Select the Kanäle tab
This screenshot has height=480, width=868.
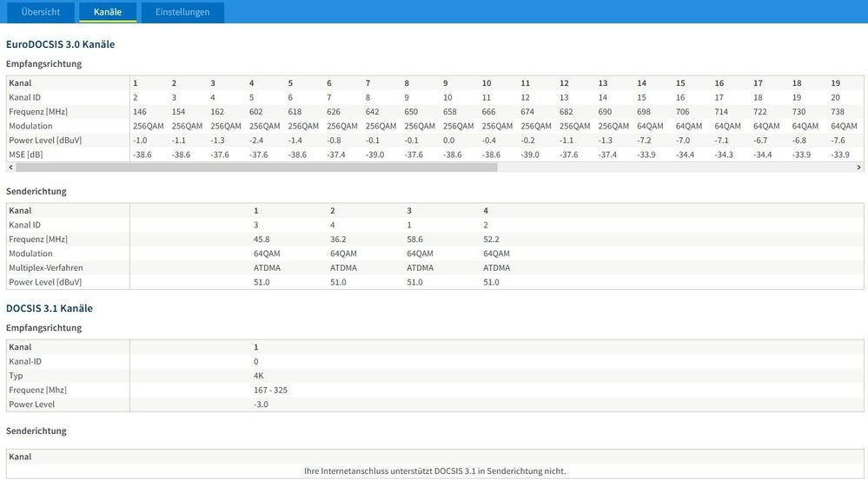pos(108,11)
